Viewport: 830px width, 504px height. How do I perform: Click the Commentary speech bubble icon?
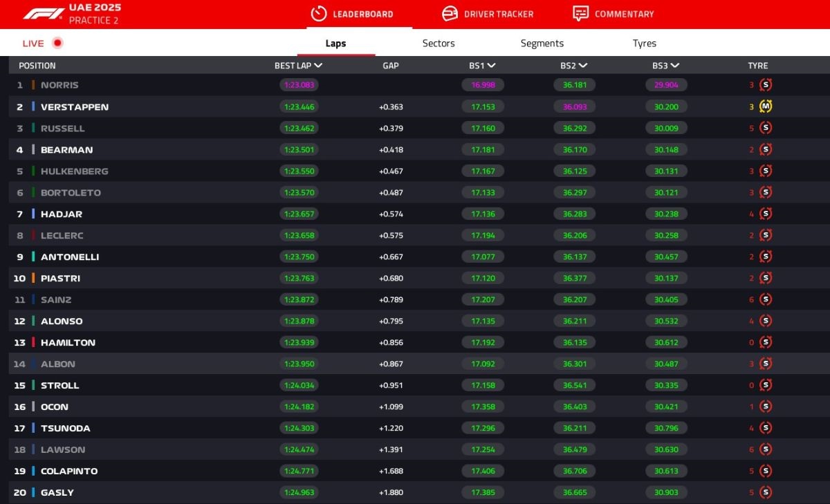click(x=580, y=14)
